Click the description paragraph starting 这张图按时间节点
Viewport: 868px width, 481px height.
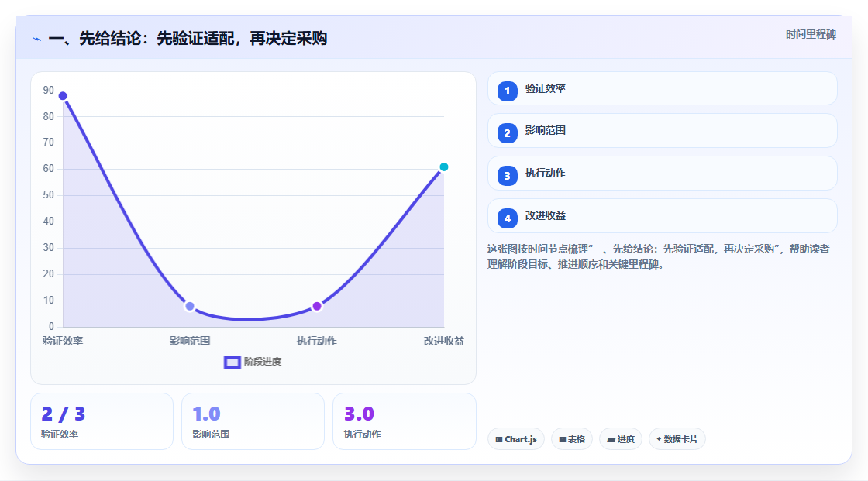click(659, 256)
